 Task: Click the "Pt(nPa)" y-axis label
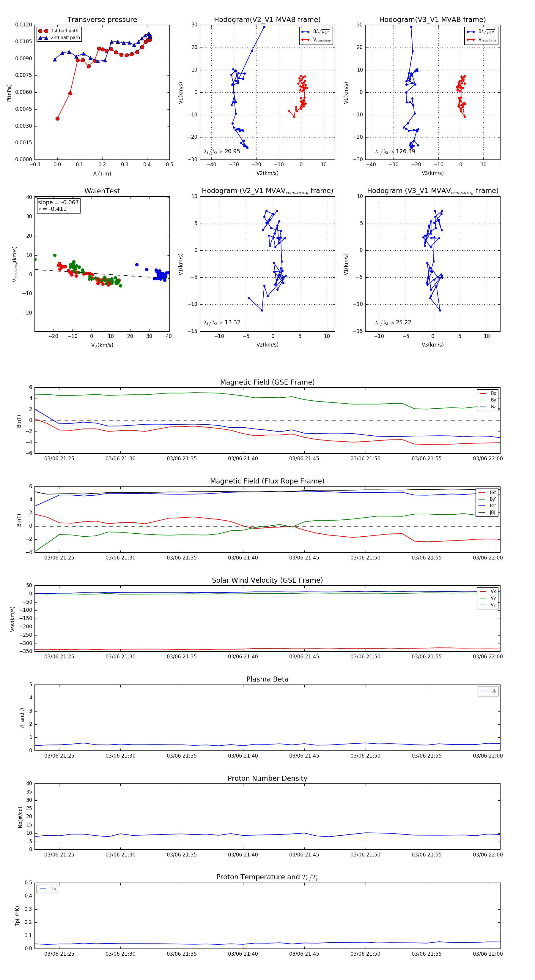tap(9, 93)
